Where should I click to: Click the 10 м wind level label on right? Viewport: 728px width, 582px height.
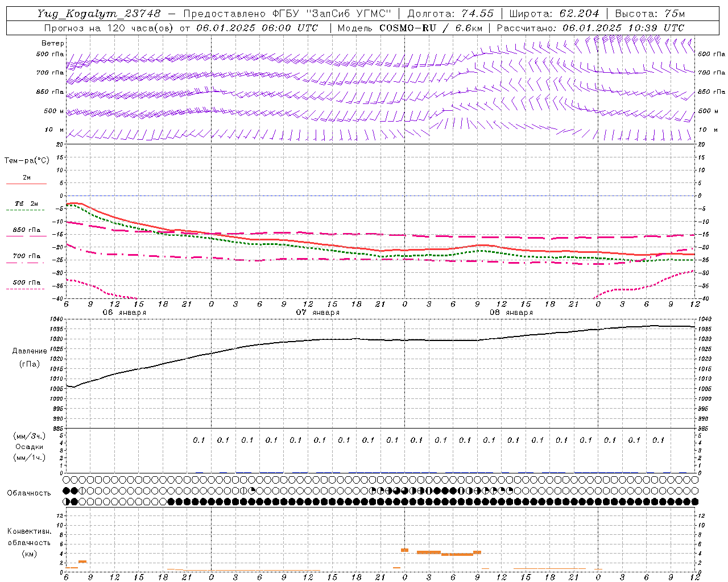point(708,130)
